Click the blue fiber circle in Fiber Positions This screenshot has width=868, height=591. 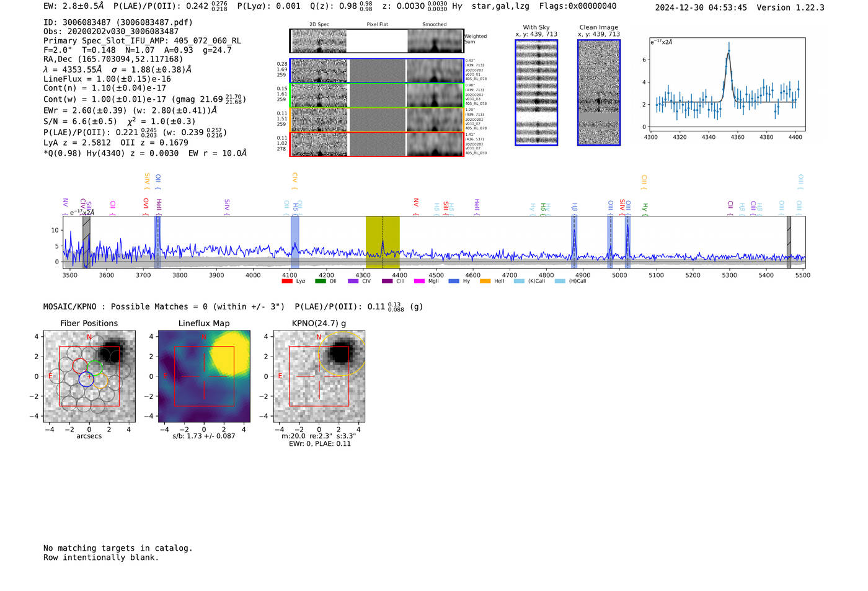pyautogui.click(x=86, y=380)
